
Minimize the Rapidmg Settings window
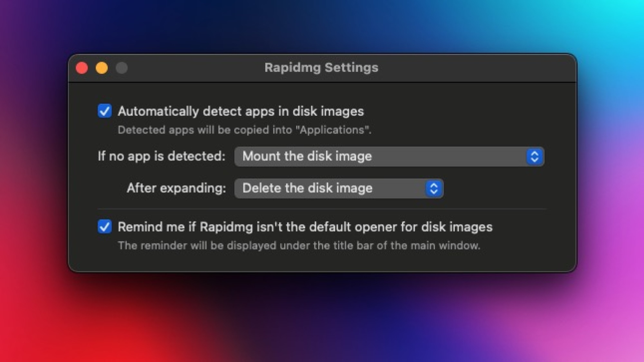pos(102,68)
